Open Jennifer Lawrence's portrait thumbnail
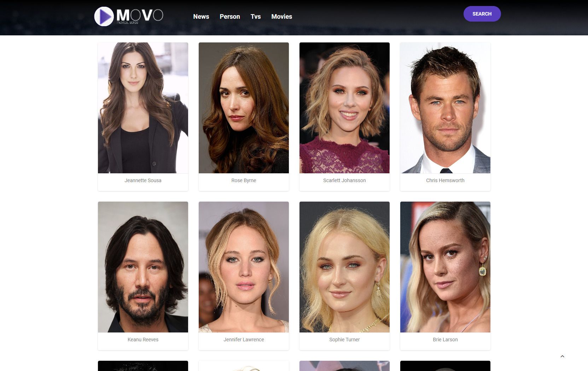The width and height of the screenshot is (588, 371). pos(244,267)
